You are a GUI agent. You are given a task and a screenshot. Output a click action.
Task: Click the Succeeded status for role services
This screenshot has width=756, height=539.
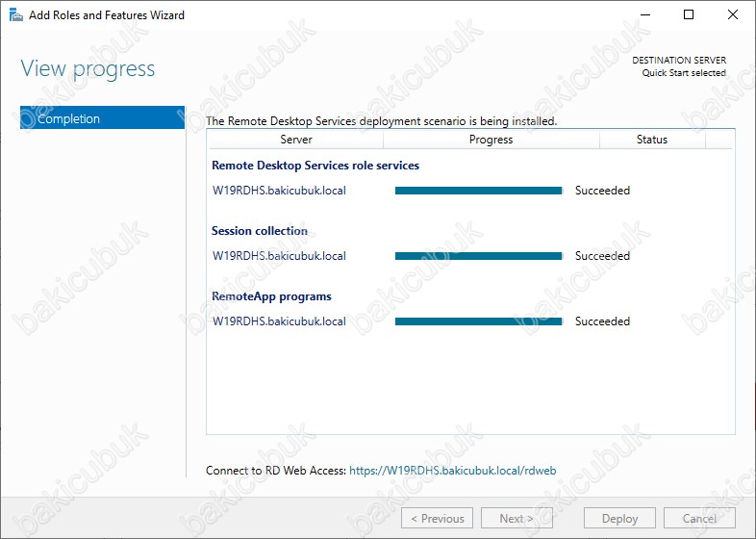(x=602, y=191)
